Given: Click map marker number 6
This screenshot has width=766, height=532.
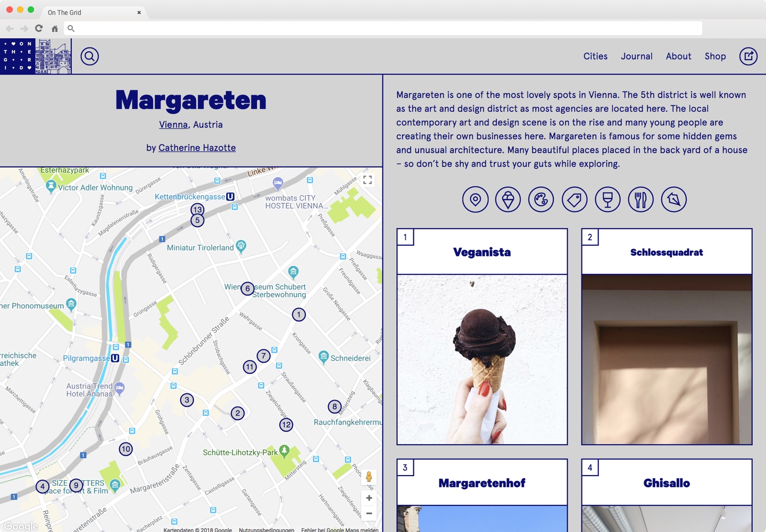Looking at the screenshot, I should point(247,288).
